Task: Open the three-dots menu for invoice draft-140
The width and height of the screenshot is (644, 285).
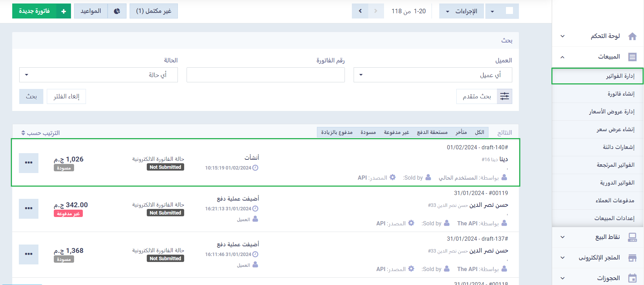Action: coord(29,163)
